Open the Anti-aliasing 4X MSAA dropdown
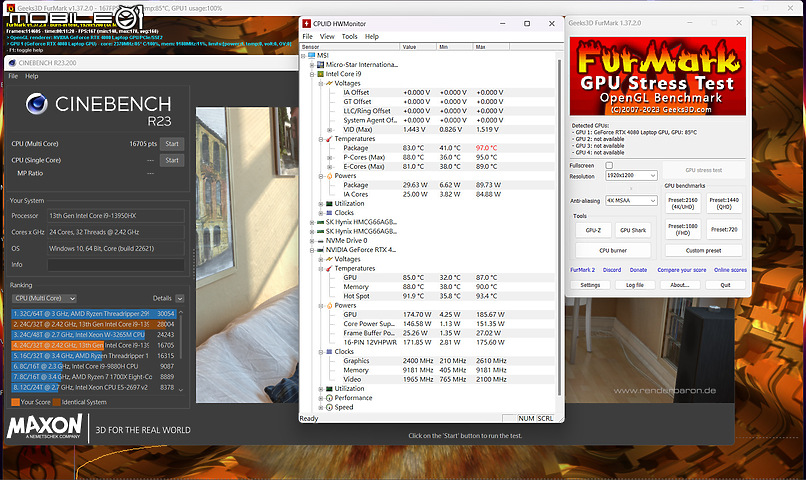 (x=631, y=200)
